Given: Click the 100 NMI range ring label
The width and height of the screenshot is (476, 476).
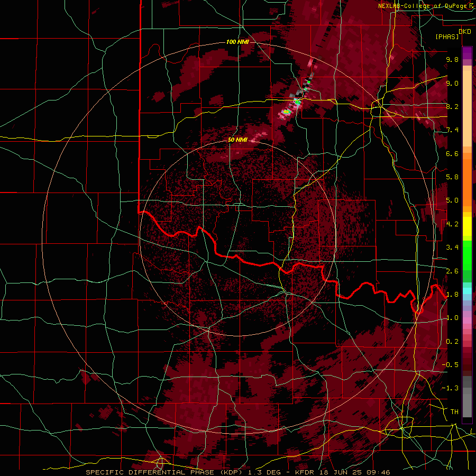Looking at the screenshot, I should (x=237, y=42).
